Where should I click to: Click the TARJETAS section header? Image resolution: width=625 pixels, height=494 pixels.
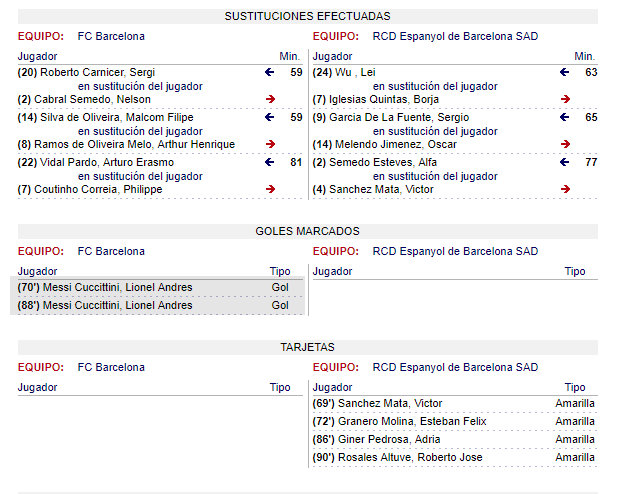[308, 347]
